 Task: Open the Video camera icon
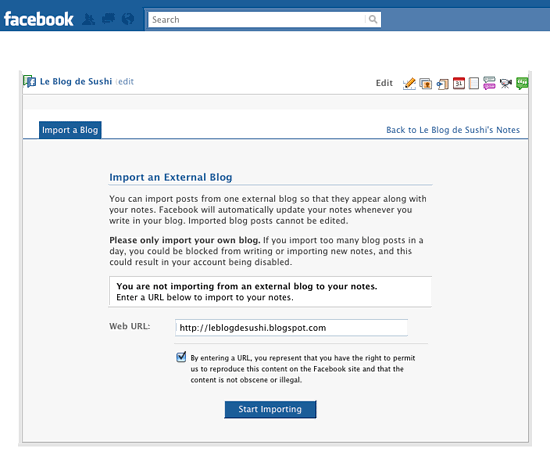(505, 83)
